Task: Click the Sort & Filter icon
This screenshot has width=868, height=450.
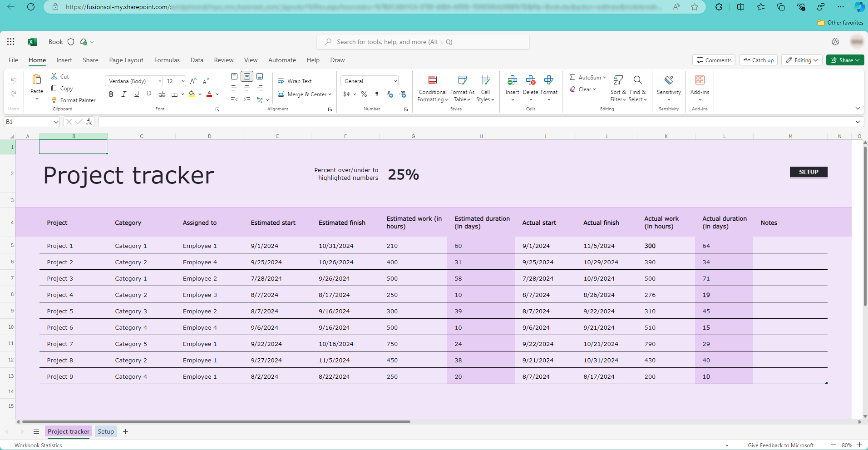Action: pos(618,80)
